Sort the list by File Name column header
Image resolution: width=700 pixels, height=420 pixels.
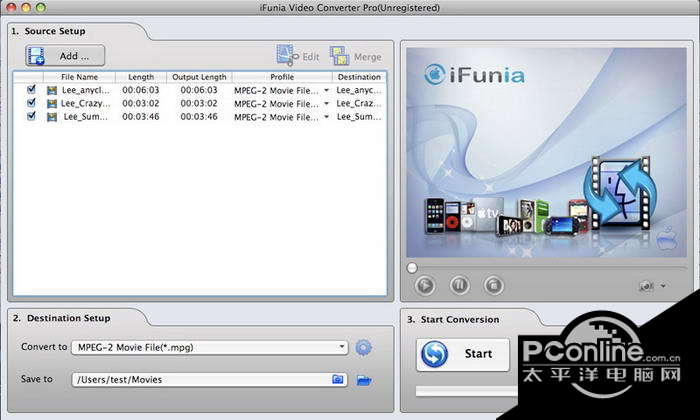(79, 77)
